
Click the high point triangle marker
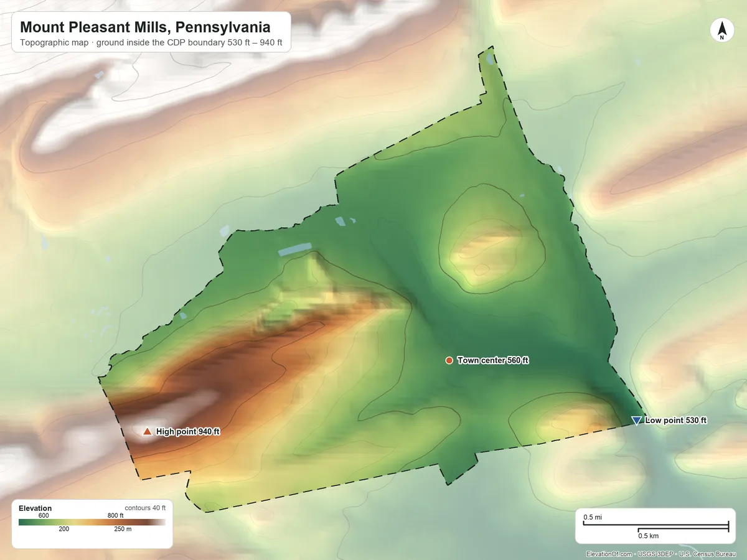pyautogui.click(x=147, y=431)
